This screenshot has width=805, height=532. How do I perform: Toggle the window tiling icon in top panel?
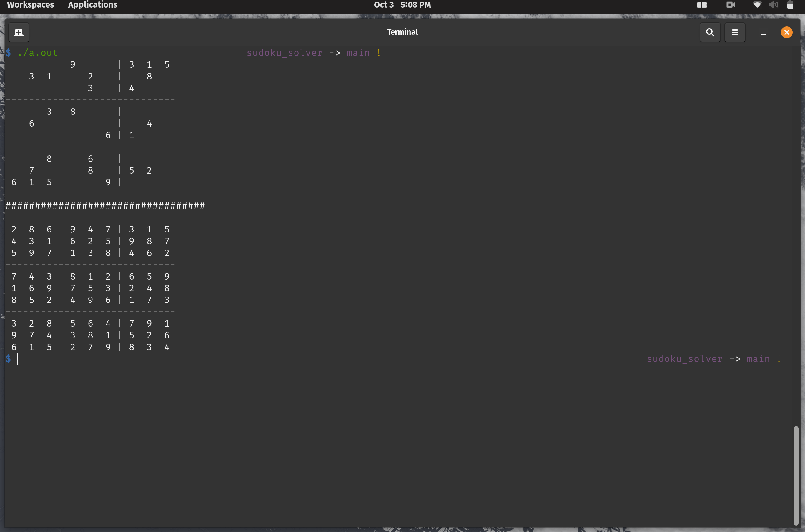click(702, 5)
